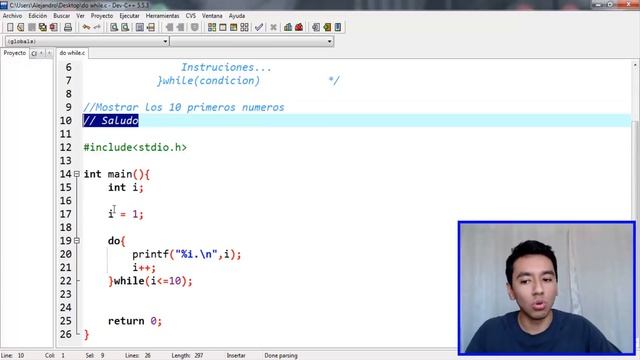Click the syntax check checkmark icon

coord(259,27)
